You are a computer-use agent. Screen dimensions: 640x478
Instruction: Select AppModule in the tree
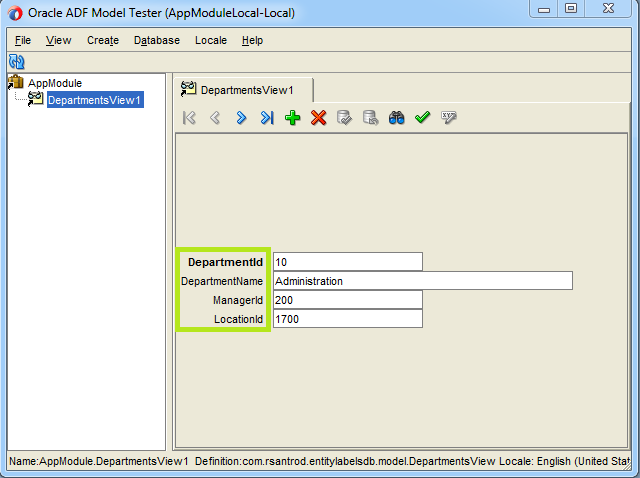click(x=55, y=83)
